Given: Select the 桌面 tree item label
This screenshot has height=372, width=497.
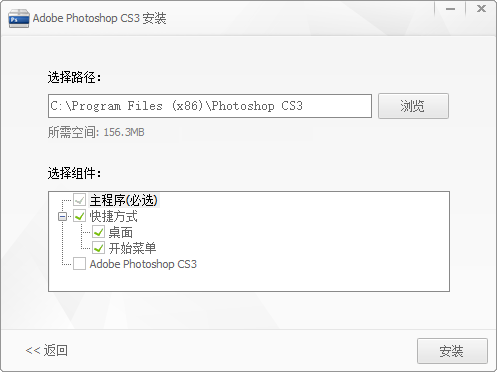Looking at the screenshot, I should click(x=121, y=232).
